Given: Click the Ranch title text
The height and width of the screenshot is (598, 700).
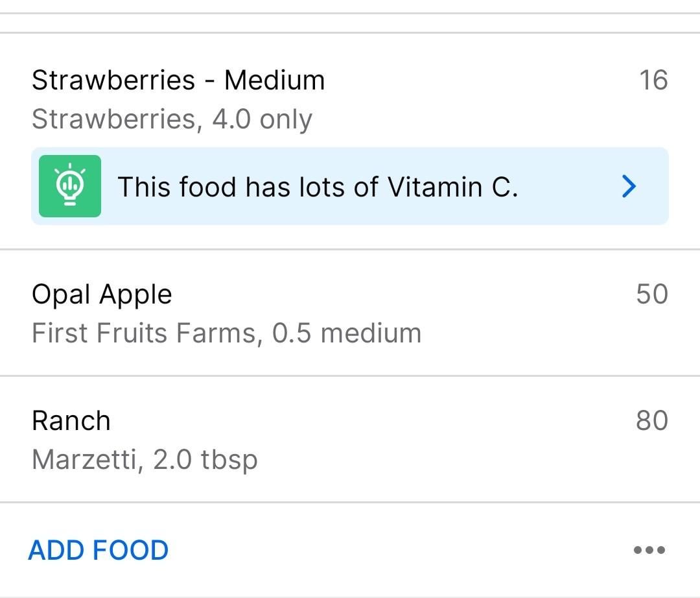Looking at the screenshot, I should click(71, 421).
